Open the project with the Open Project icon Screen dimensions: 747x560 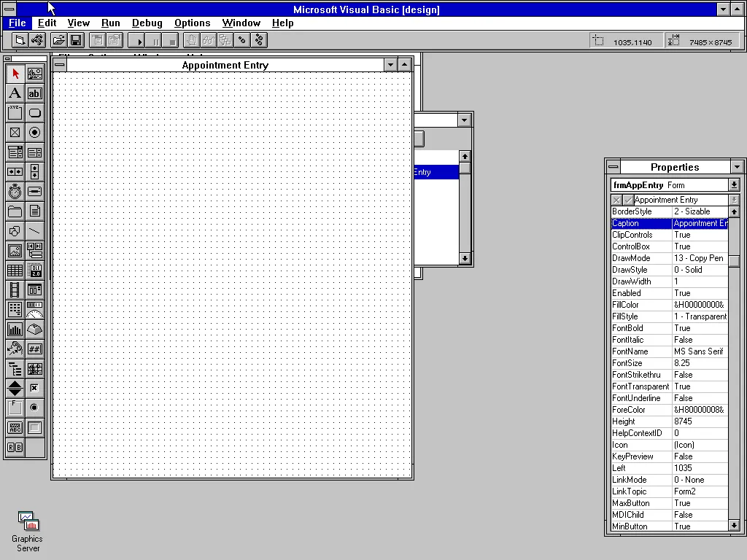tap(58, 40)
